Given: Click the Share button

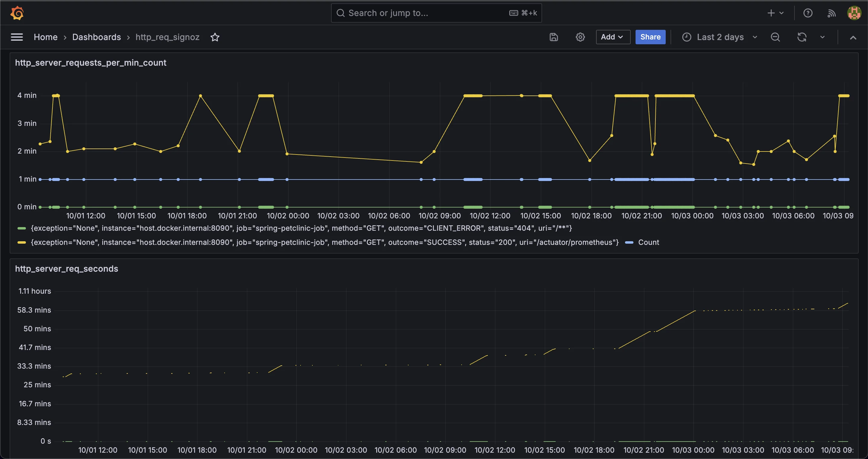Looking at the screenshot, I should pos(650,37).
